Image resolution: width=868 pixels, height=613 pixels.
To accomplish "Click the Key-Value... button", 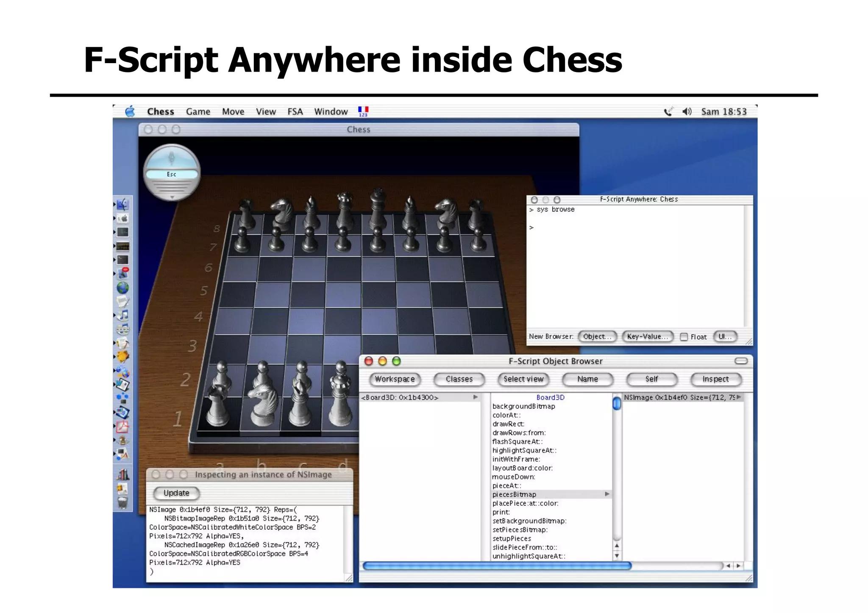I will tap(647, 336).
